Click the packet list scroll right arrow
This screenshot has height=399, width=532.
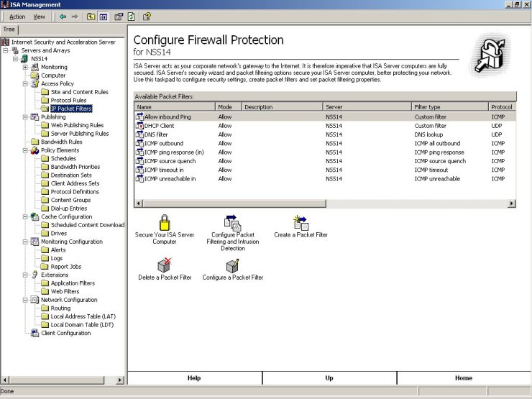click(x=512, y=203)
